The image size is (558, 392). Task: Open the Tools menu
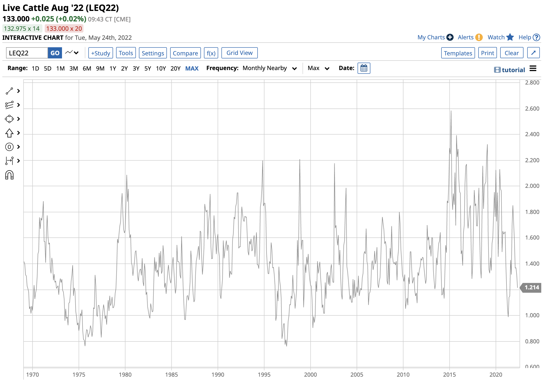[126, 53]
